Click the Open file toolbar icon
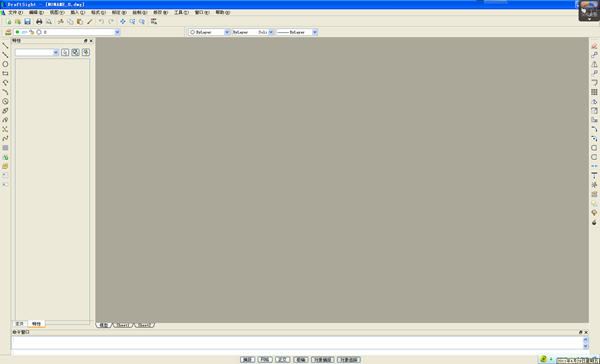 click(x=18, y=22)
